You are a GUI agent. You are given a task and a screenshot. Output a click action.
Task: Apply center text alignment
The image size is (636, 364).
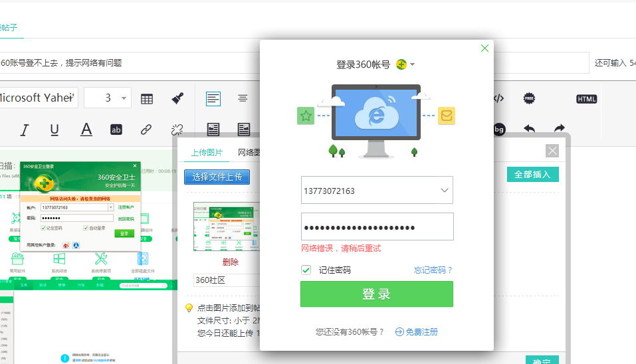click(x=243, y=98)
